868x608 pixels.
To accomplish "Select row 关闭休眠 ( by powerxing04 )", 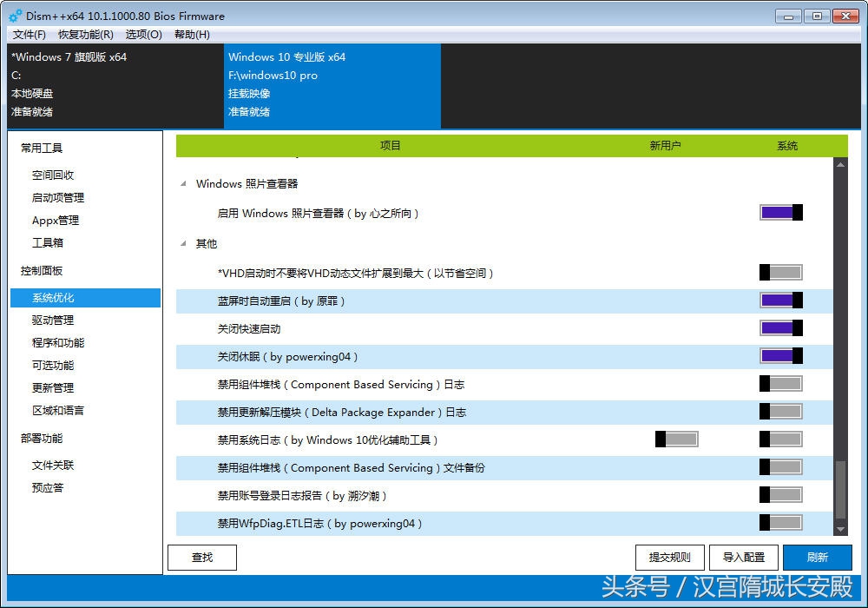I will (x=504, y=357).
